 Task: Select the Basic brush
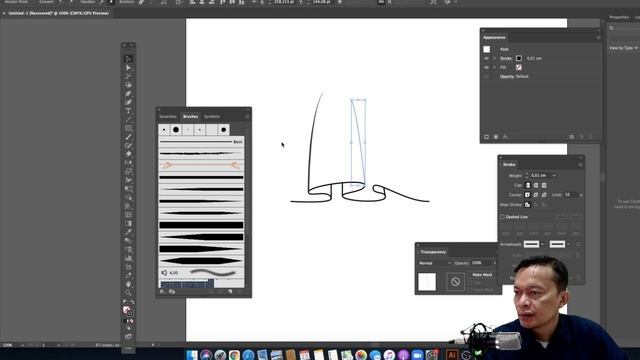click(x=201, y=142)
